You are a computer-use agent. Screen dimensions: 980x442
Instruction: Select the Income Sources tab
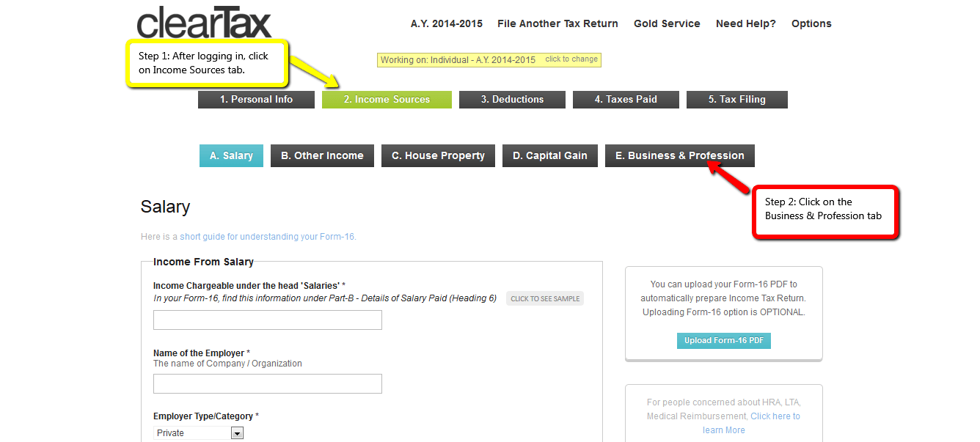click(387, 100)
